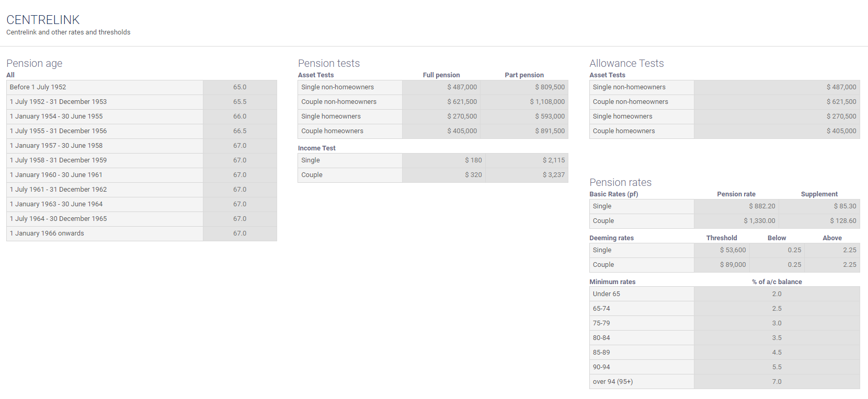Edit the Couple deeming Below rate 0.25

point(777,265)
